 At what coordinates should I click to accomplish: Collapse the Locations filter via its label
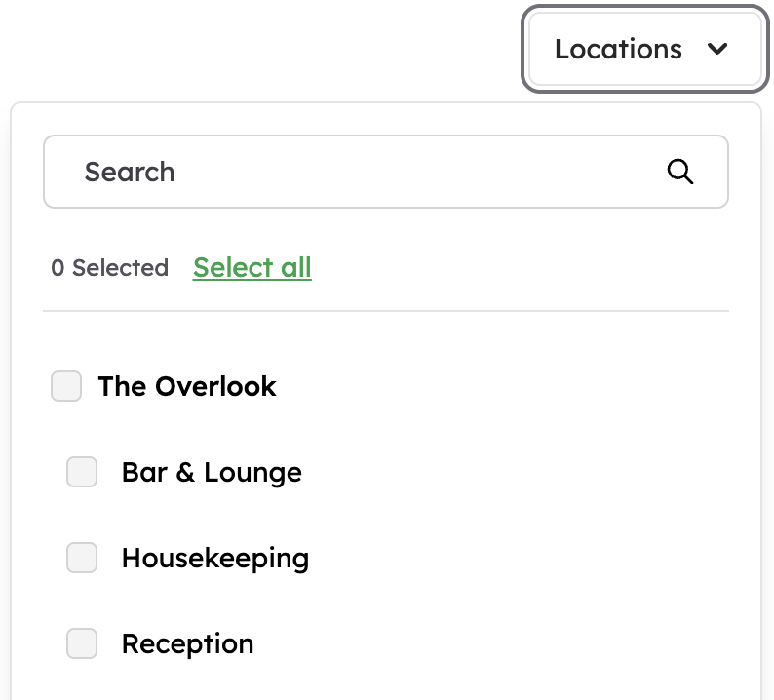pyautogui.click(x=618, y=49)
